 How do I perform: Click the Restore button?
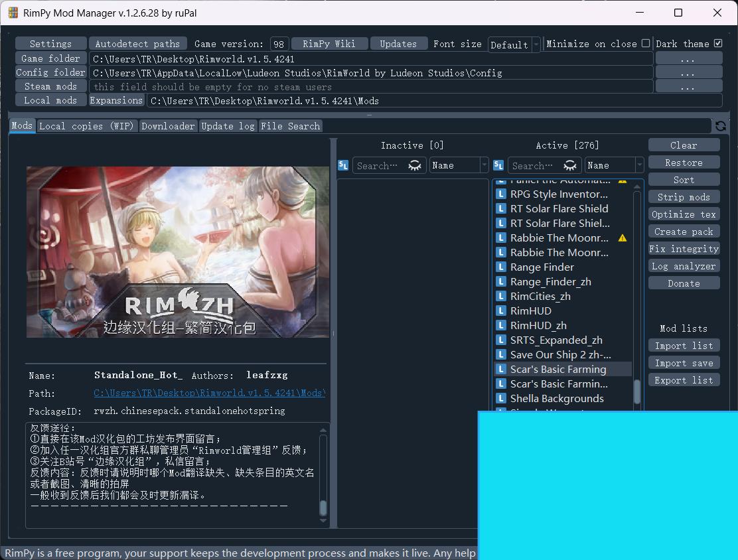[x=684, y=163]
